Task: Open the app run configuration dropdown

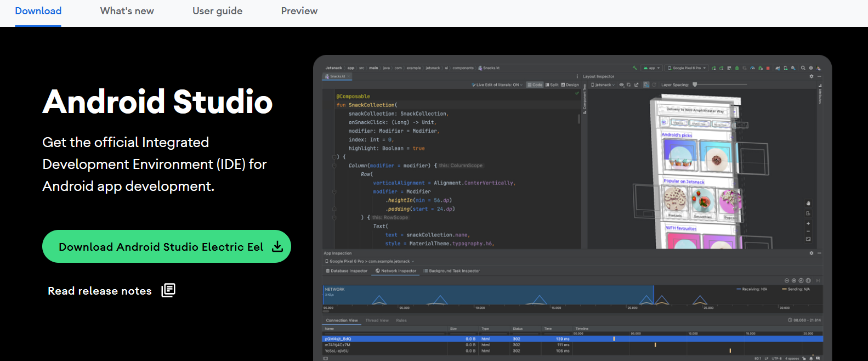Action: [x=651, y=68]
